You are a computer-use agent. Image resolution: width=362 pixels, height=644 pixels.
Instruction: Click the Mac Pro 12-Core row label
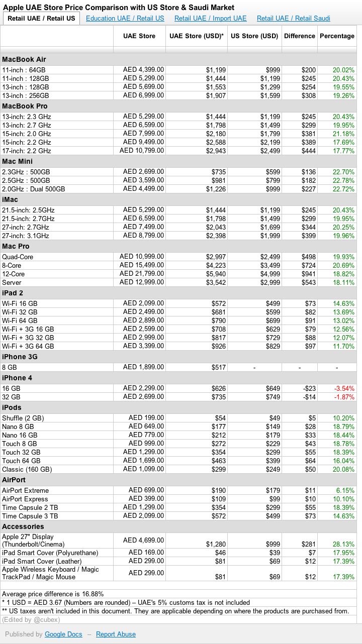14,274
